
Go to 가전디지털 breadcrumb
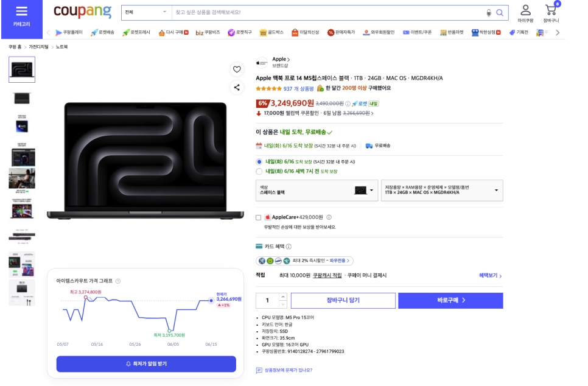coord(38,47)
